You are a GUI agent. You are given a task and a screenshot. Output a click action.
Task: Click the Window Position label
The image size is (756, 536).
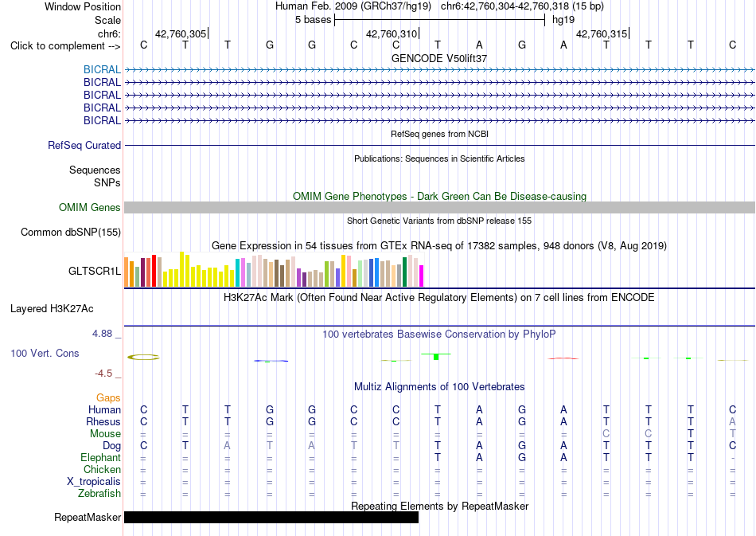[x=83, y=6]
